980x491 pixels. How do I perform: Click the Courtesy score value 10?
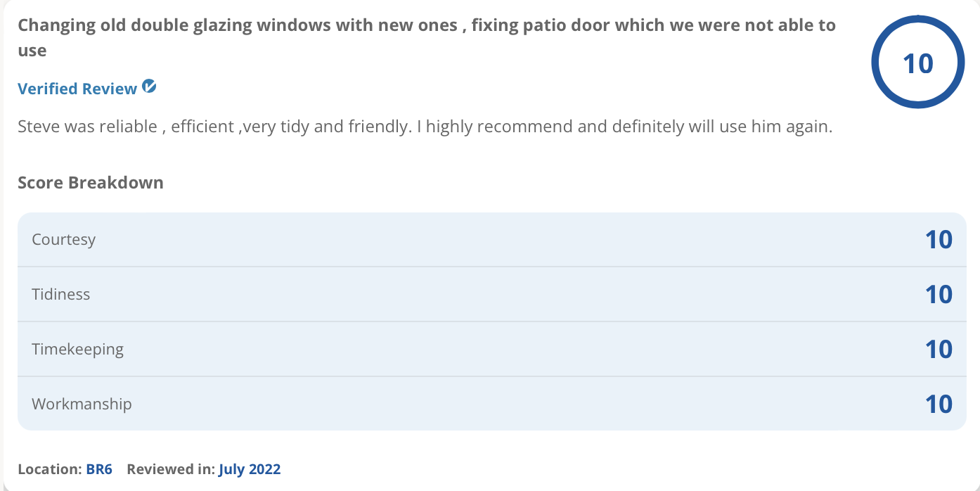tap(939, 240)
